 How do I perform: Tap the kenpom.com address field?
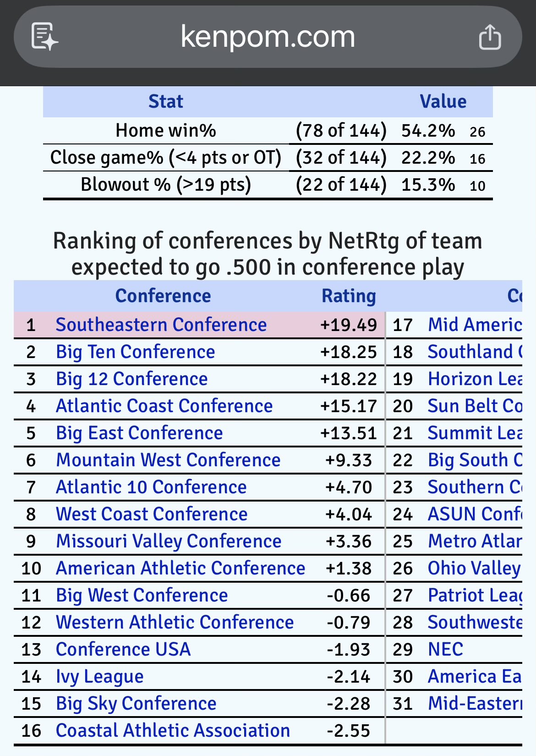(x=268, y=37)
